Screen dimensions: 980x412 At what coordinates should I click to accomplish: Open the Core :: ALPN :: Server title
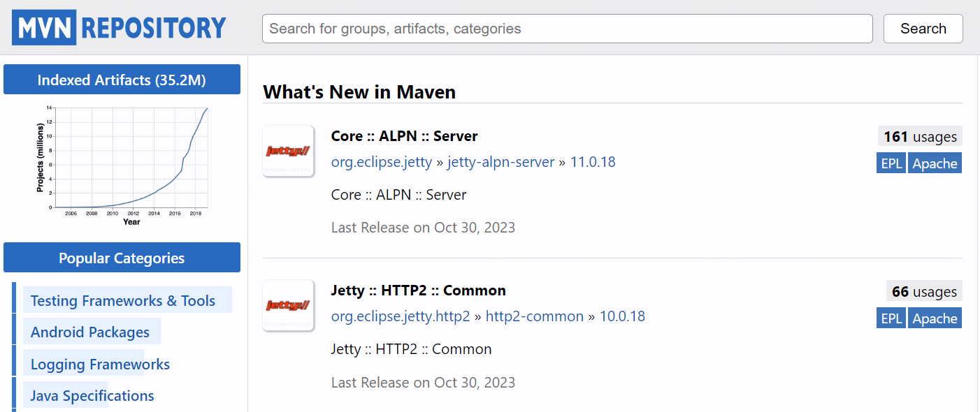(x=404, y=135)
